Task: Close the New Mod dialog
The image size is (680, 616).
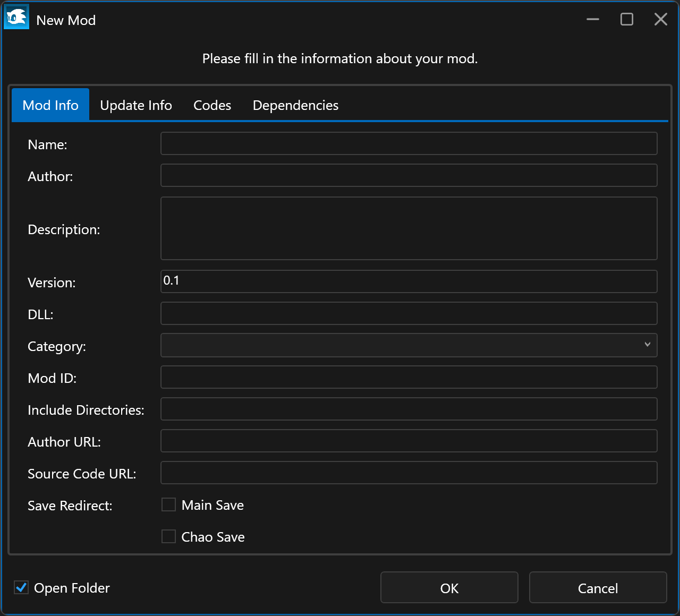Action: 661,20
